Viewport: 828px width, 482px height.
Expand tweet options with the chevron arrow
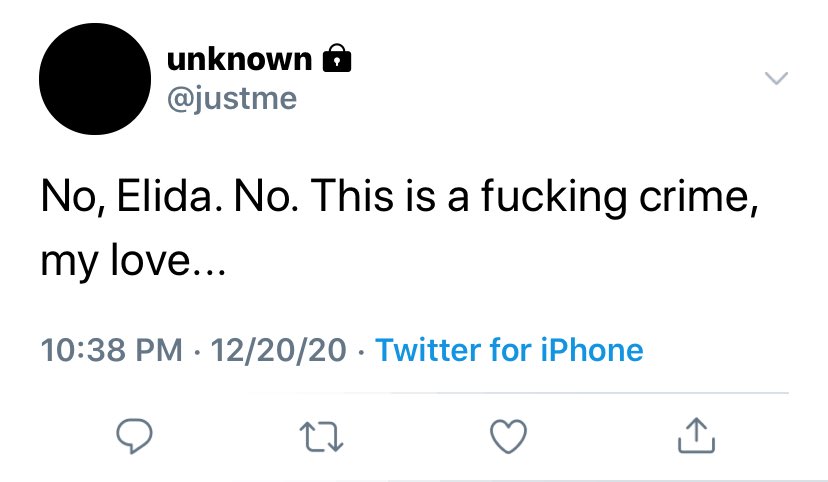pyautogui.click(x=776, y=78)
